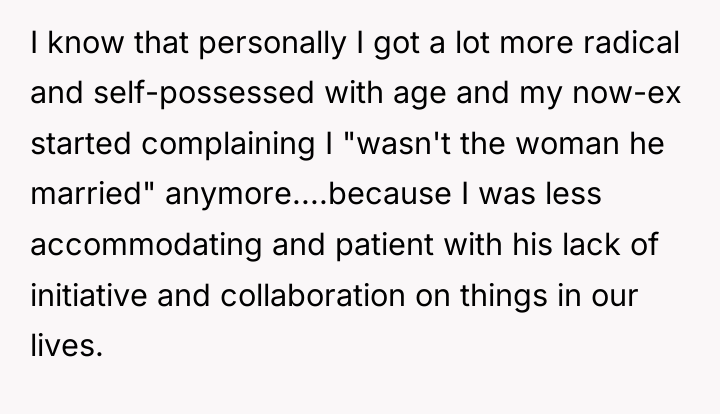Click the word "patient" in fifth line

click(385, 245)
